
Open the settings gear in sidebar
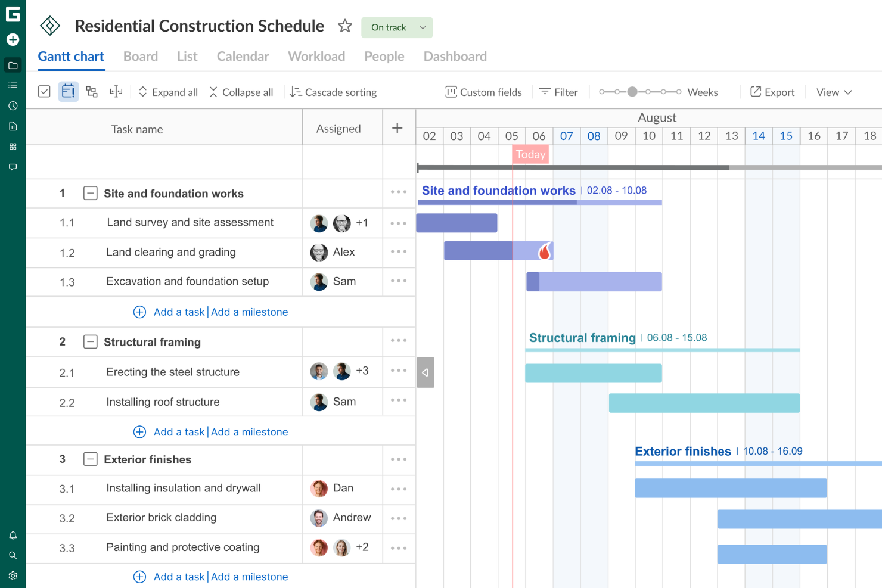pyautogui.click(x=13, y=576)
